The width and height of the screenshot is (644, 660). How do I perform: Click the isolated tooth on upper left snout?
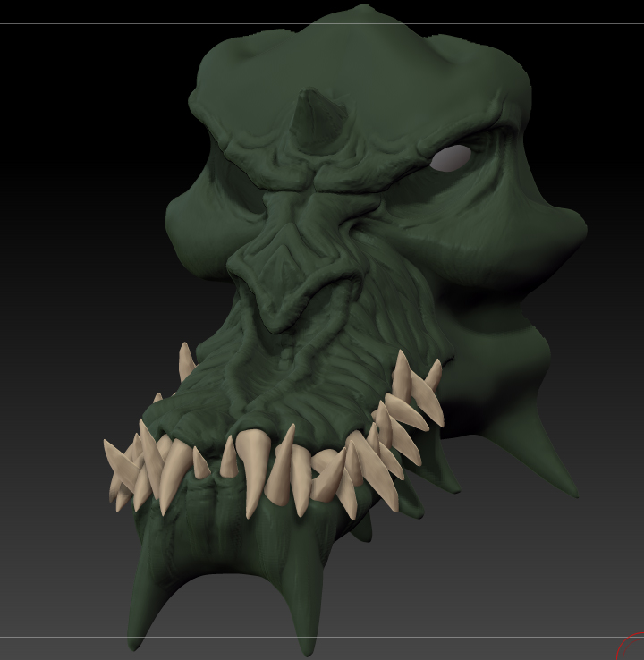tap(186, 361)
